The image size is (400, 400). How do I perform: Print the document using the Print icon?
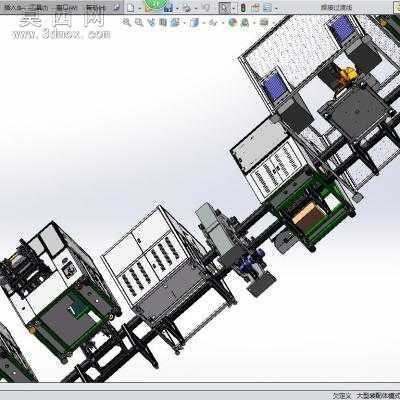click(x=187, y=8)
